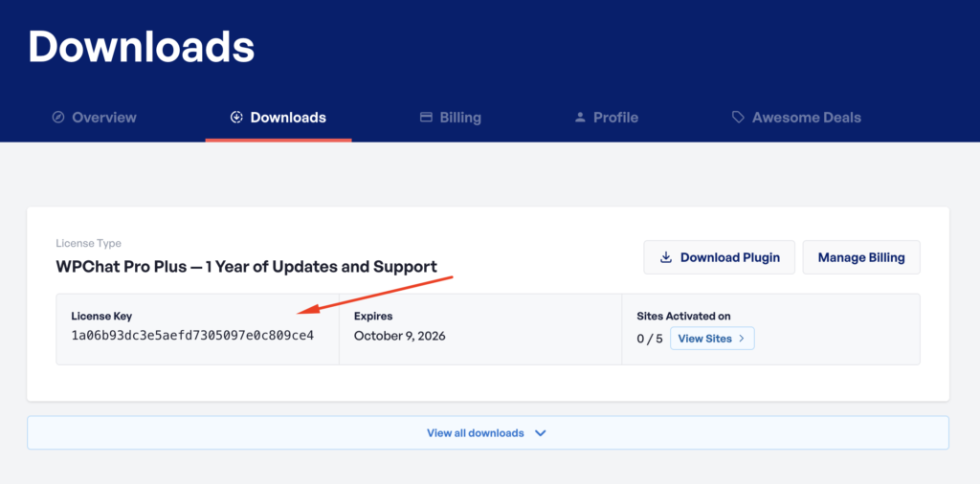Open the Awesome Deals tab
Viewport: 980px width, 484px height.
click(806, 118)
